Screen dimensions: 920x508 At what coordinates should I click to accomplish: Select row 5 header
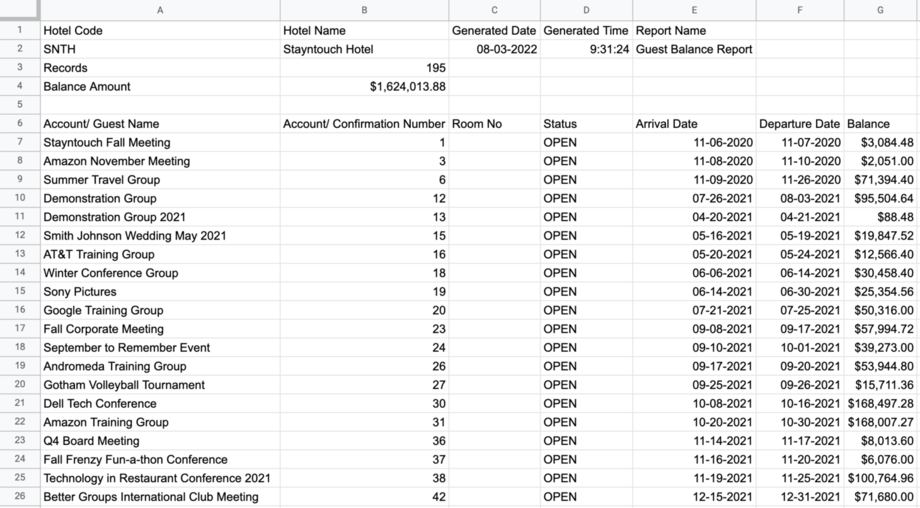20,105
